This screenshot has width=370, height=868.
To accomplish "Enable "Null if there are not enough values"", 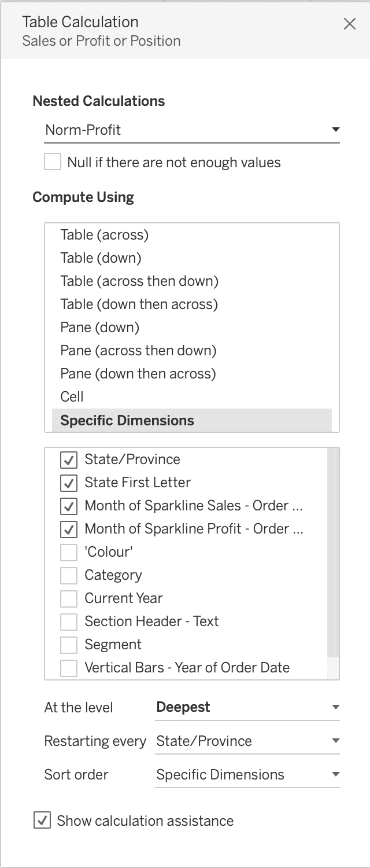I will pyautogui.click(x=52, y=162).
